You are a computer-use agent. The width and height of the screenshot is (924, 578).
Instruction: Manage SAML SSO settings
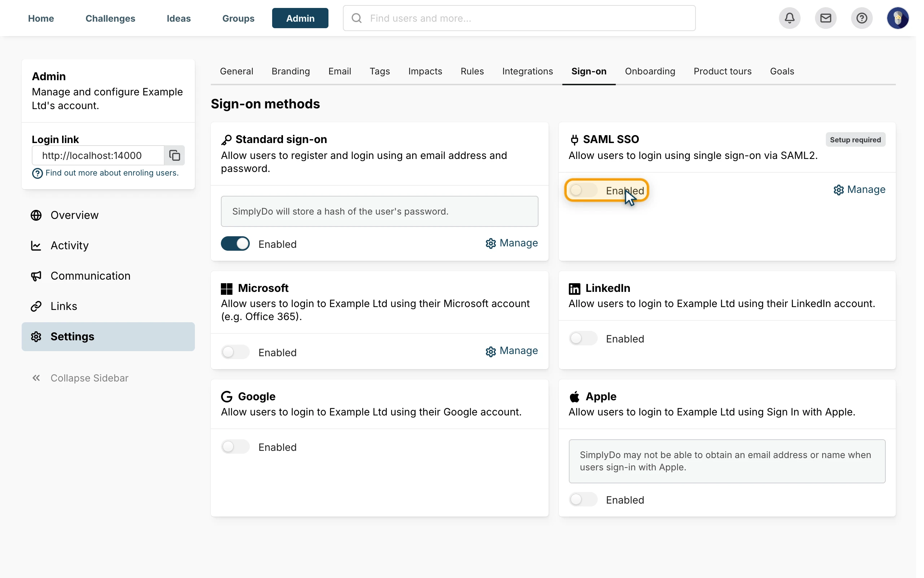(859, 190)
